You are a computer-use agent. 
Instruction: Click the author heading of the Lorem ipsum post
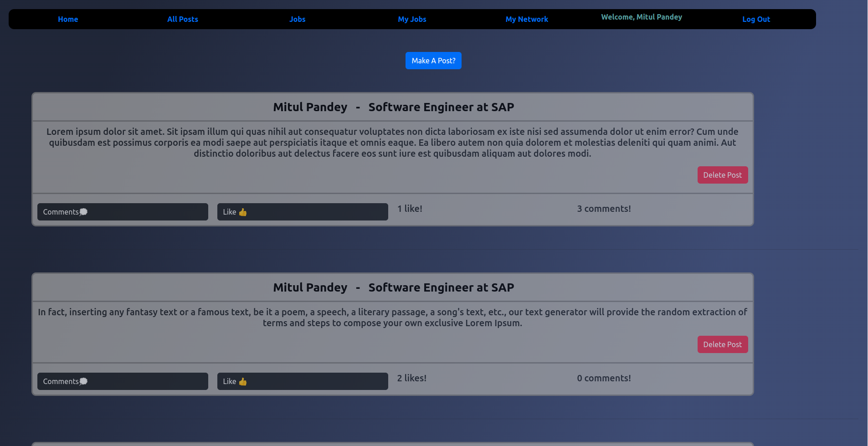(393, 107)
